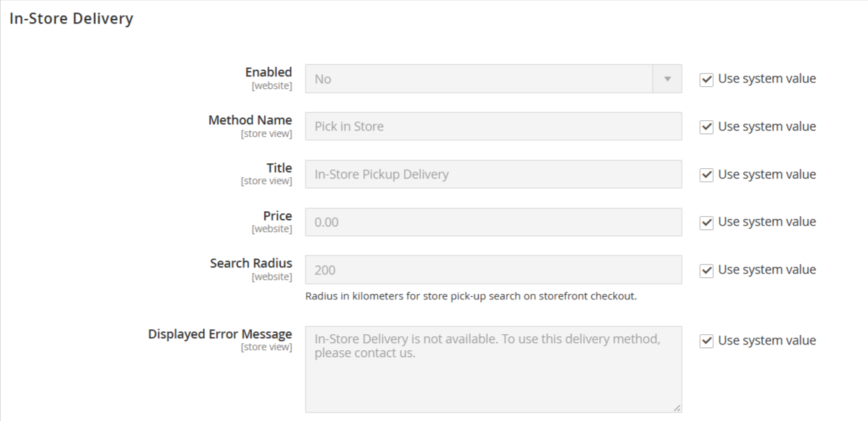
Task: Click the Search Radius input field
Action: (x=493, y=270)
